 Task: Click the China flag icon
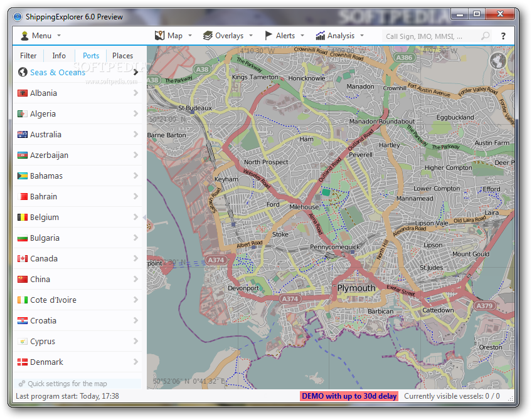click(x=23, y=280)
